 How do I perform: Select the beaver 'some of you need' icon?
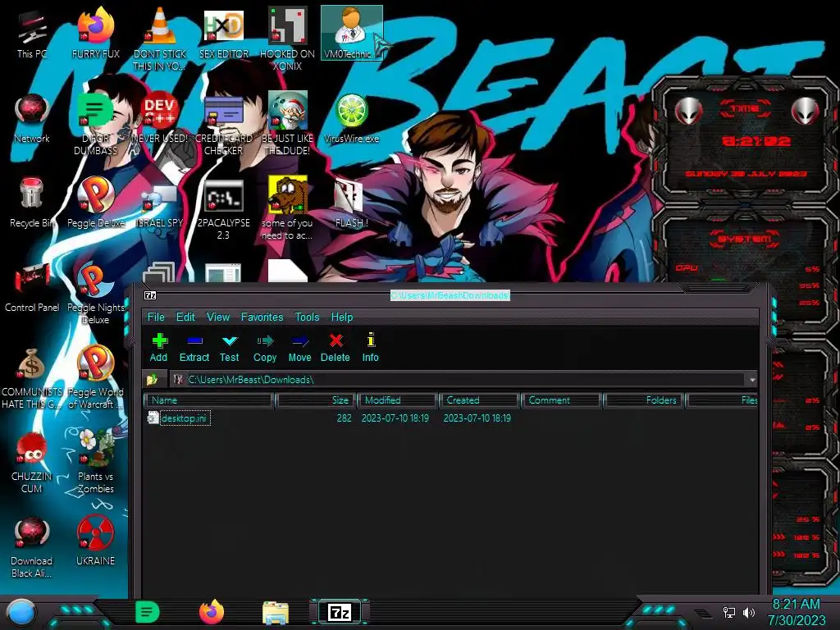coord(287,208)
